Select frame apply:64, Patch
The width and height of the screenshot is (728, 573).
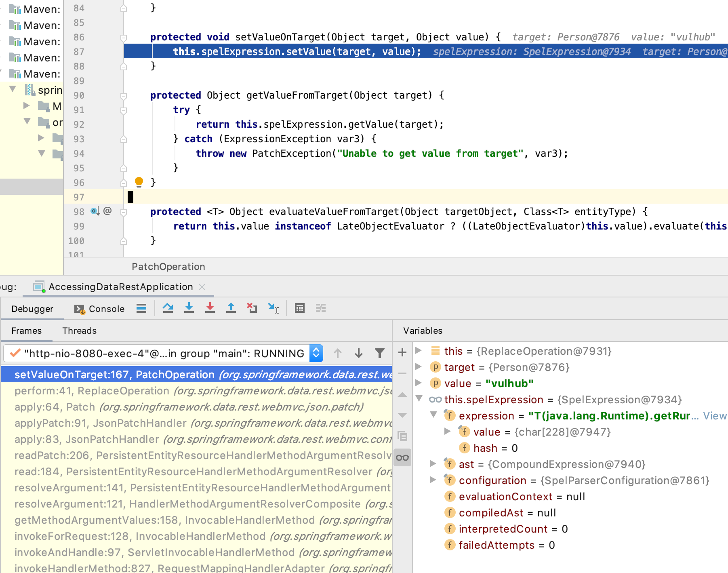click(x=197, y=407)
